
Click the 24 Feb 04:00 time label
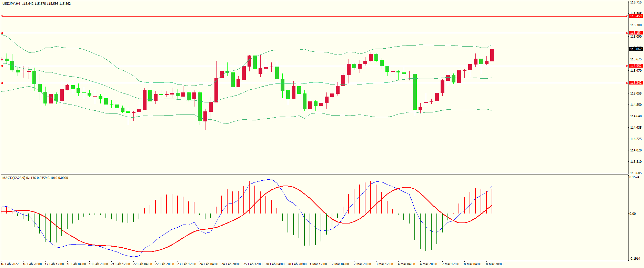coord(209,264)
